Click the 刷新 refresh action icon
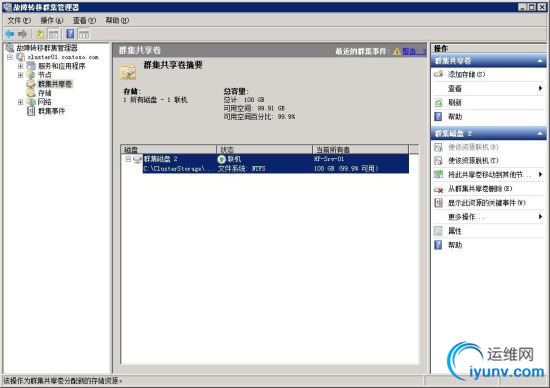Image resolution: width=550 pixels, height=388 pixels. pyautogui.click(x=438, y=102)
